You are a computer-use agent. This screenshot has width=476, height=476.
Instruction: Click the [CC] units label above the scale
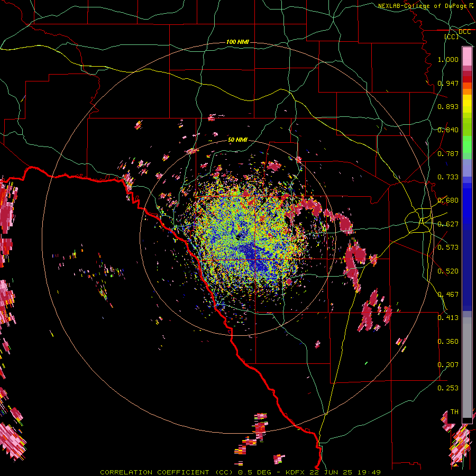451,36
